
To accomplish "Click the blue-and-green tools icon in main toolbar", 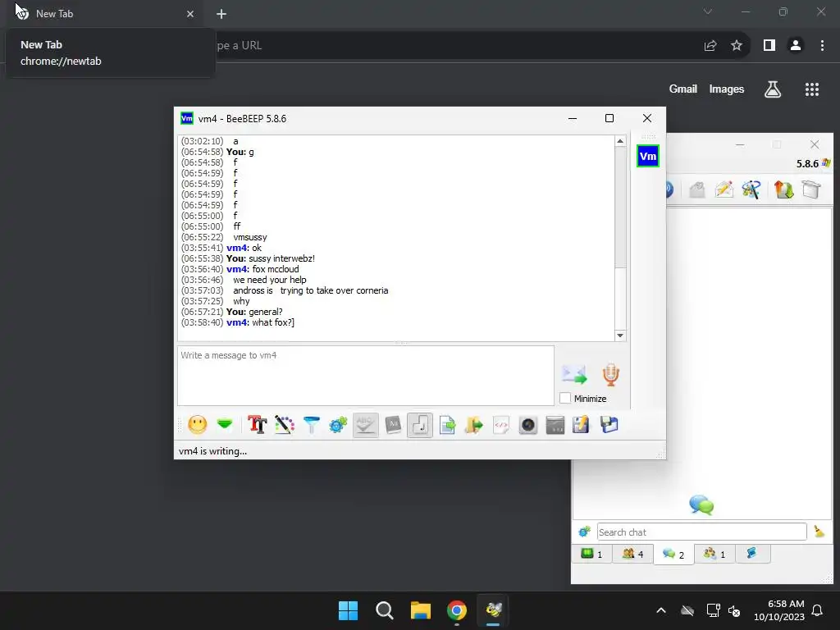I will (751, 189).
